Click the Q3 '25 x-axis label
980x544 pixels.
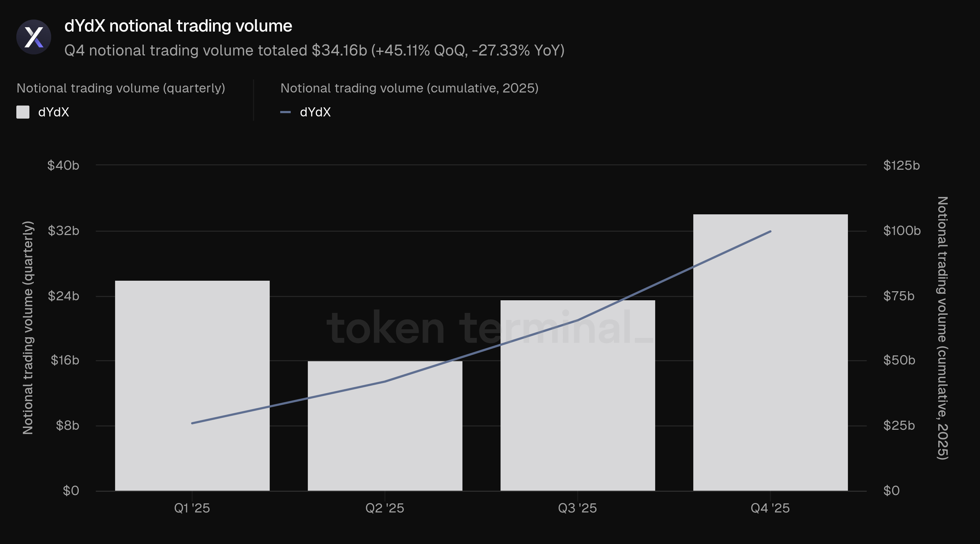[577, 508]
